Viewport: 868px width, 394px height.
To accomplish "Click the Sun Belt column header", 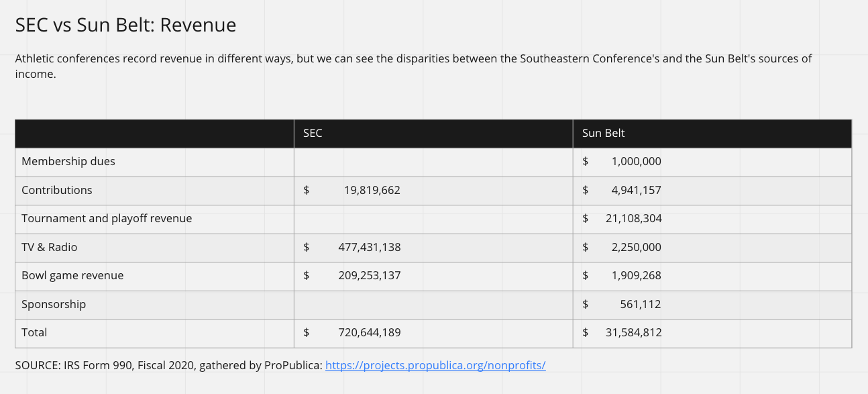I will coord(603,133).
